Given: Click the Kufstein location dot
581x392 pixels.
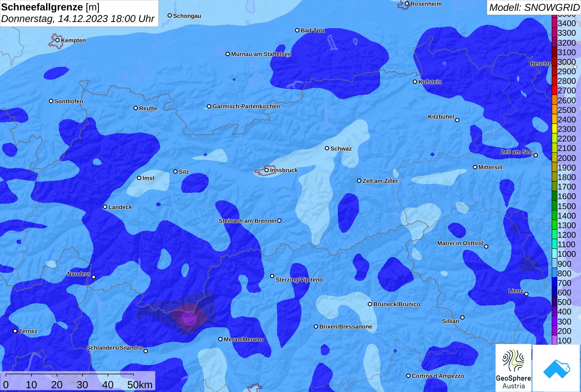Looking at the screenshot, I should point(415,82).
